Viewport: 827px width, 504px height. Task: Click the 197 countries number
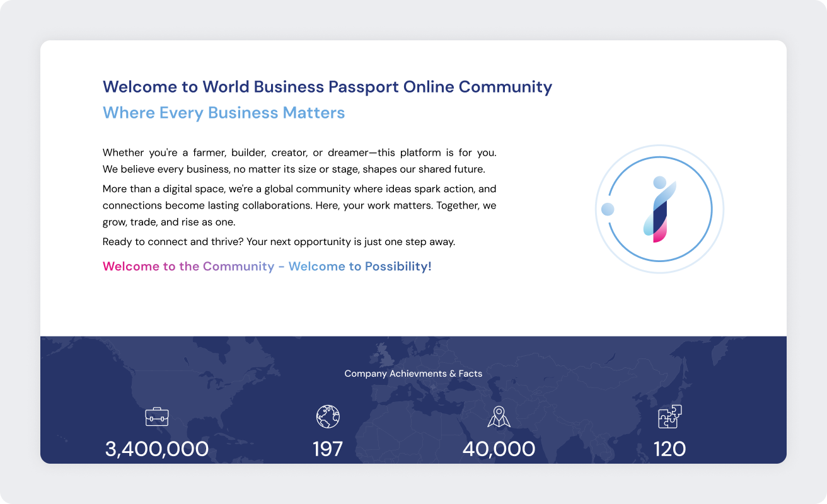point(328,449)
